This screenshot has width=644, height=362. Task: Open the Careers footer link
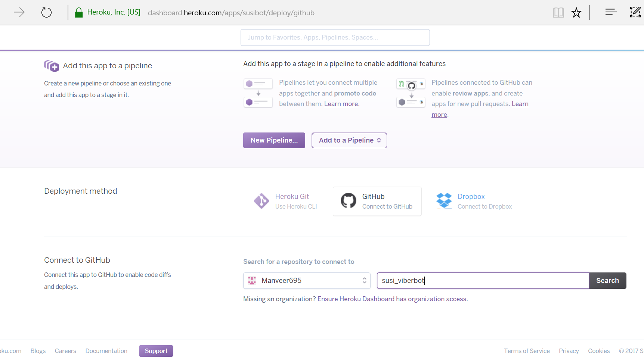(65, 351)
